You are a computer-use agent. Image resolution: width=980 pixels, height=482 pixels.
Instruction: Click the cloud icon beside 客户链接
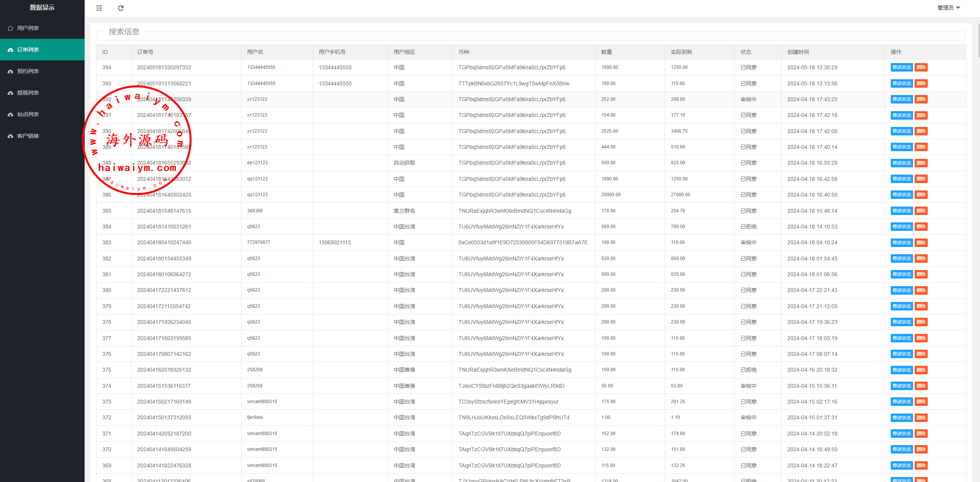click(10, 136)
